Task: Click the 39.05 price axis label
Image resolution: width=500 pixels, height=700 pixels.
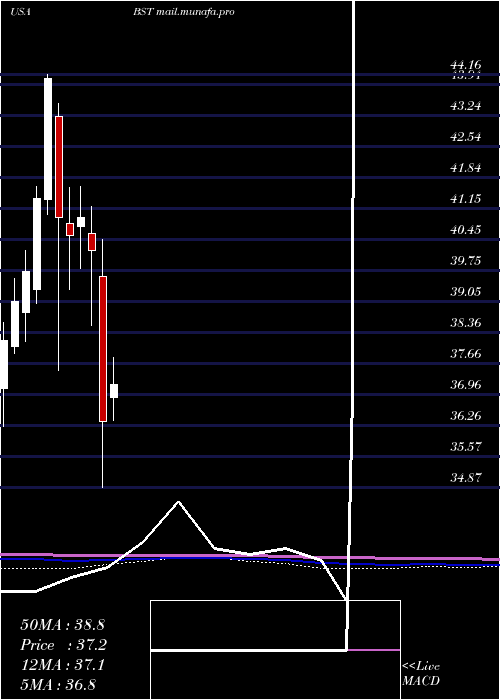Action: click(466, 292)
